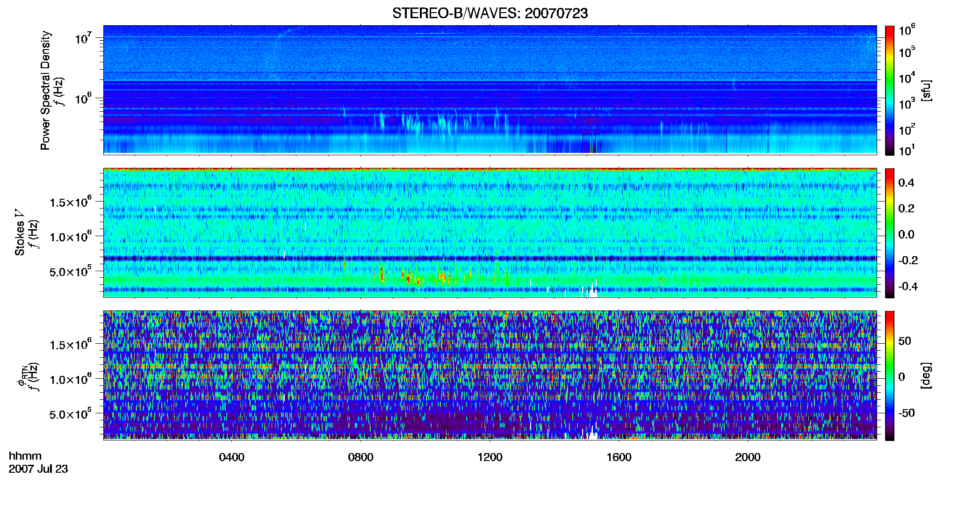The width and height of the screenshot is (980, 505).
Task: Click the Stokes V axis label
Action: pyautogui.click(x=20, y=232)
